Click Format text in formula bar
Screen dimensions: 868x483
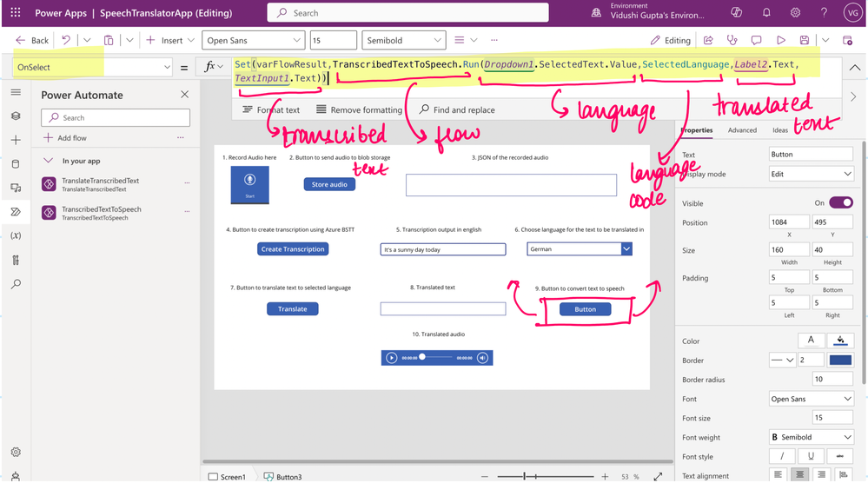coord(271,109)
